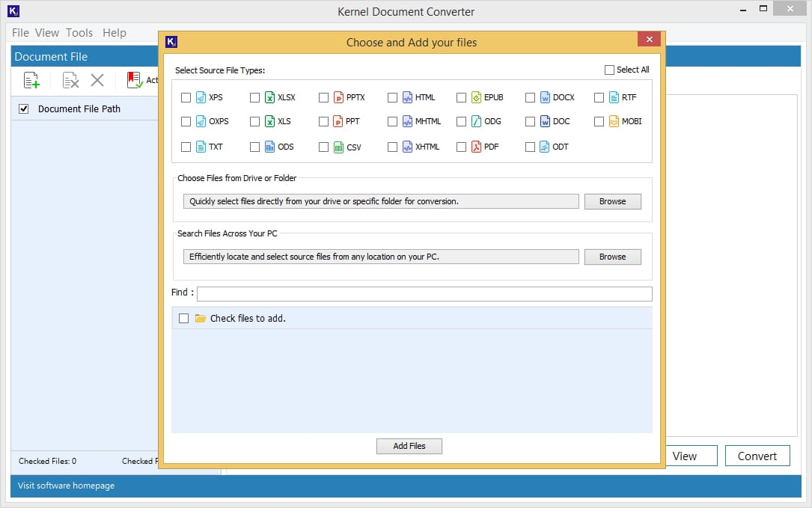The image size is (812, 508).
Task: Click Browse for Choose Files from Drive or Folder
Action: coord(613,201)
